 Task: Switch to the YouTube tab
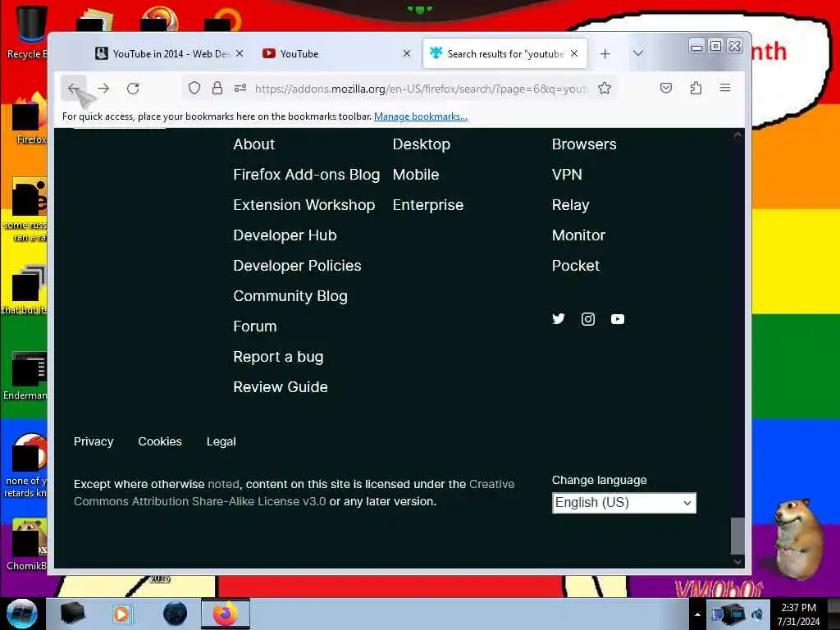[336, 53]
